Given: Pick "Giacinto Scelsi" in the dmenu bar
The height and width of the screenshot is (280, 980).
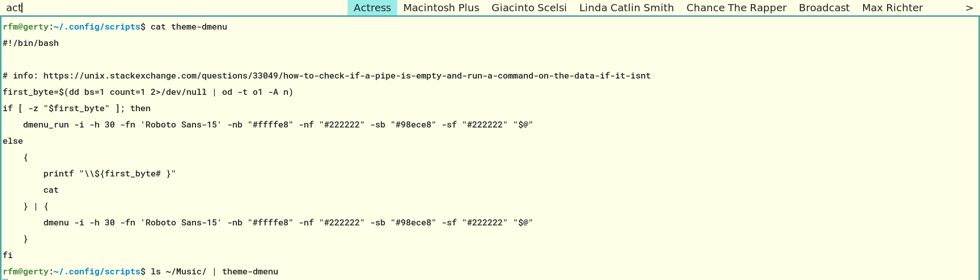Looking at the screenshot, I should [x=529, y=8].
